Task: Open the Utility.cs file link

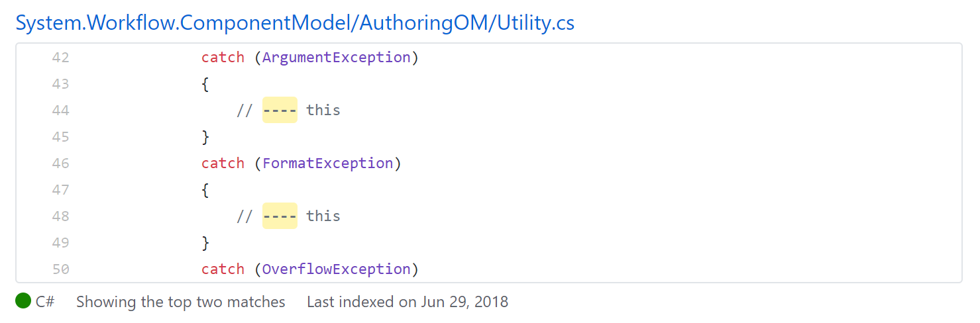Action: tap(295, 23)
